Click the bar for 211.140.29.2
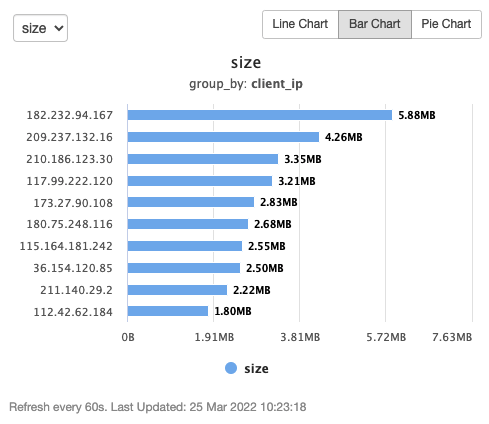Screen dimensions: 489x424 click(x=177, y=290)
